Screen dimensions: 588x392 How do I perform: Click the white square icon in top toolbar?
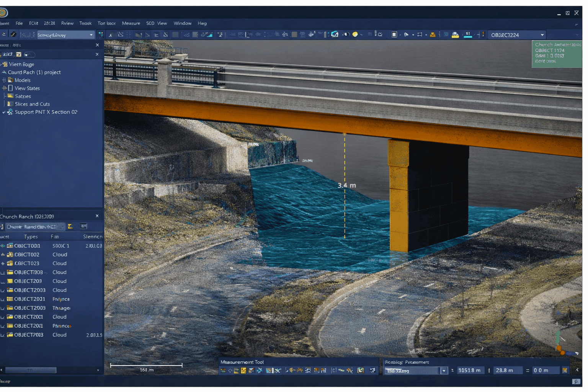394,35
